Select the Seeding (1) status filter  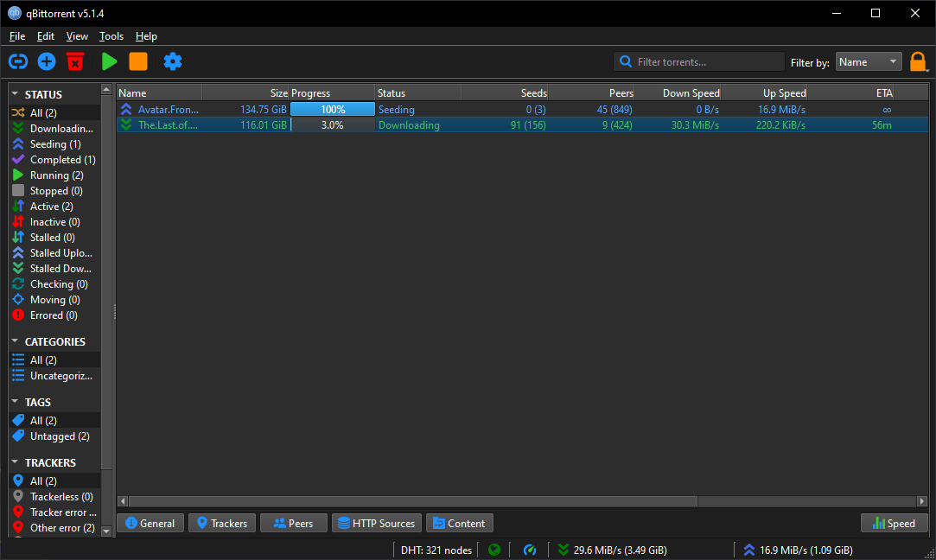click(x=54, y=143)
